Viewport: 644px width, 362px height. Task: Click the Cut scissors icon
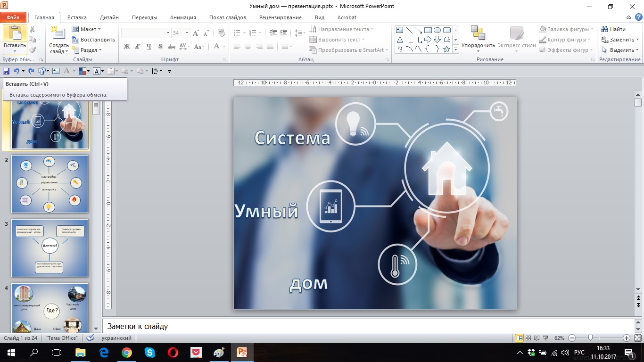[x=32, y=29]
